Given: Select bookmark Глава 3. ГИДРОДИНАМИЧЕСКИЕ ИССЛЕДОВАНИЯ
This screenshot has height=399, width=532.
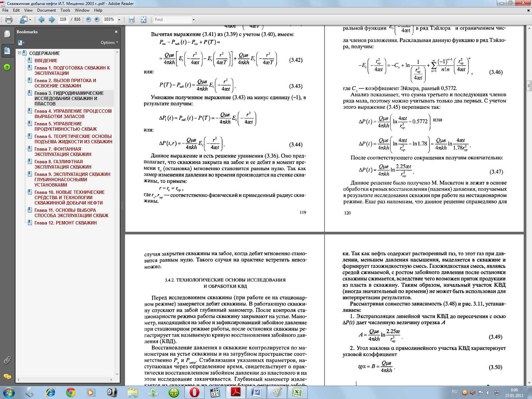Looking at the screenshot, I should pos(69,98).
